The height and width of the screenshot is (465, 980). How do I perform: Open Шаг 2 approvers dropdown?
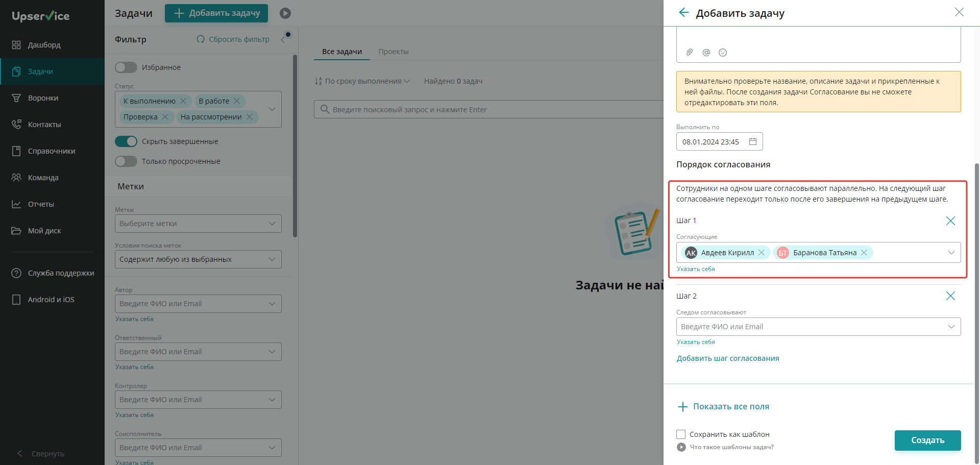(819, 327)
